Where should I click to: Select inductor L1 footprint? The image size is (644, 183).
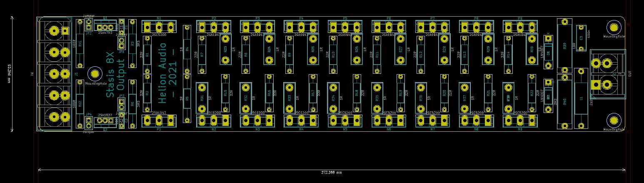[x=581, y=98]
